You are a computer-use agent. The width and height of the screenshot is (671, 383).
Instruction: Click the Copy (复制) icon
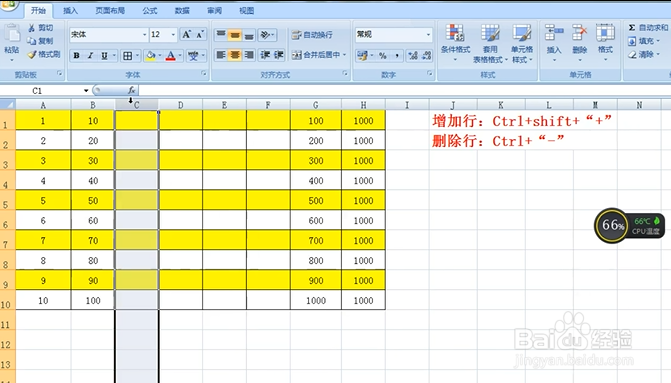pyautogui.click(x=32, y=41)
